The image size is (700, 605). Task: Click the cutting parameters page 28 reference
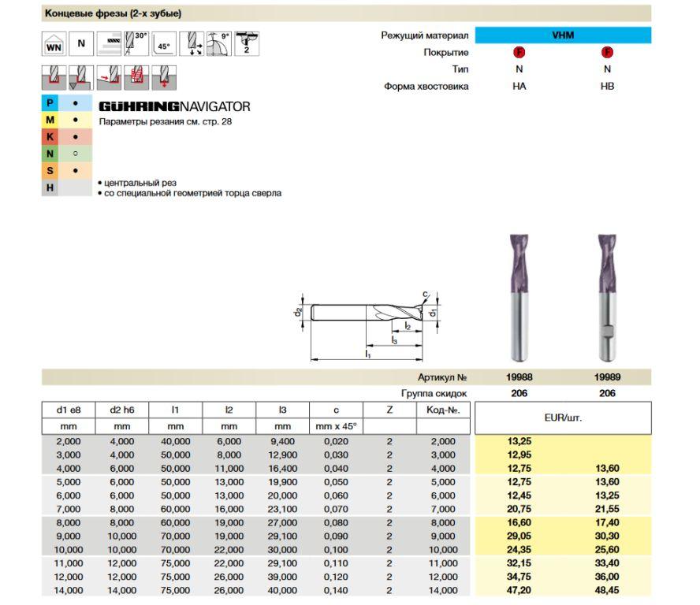165,122
